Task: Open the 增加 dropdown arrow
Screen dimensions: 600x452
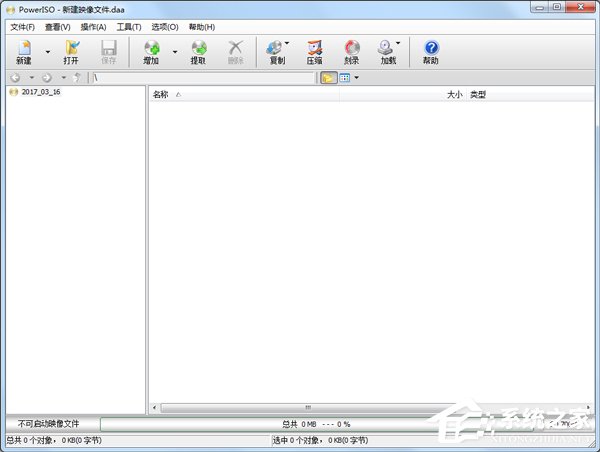Action: (x=175, y=52)
